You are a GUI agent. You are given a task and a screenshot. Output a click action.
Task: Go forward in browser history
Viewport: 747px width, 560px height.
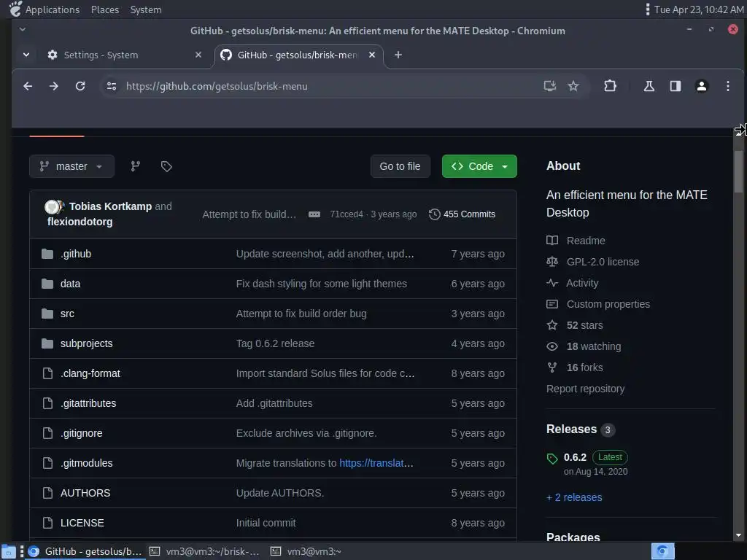pos(54,86)
